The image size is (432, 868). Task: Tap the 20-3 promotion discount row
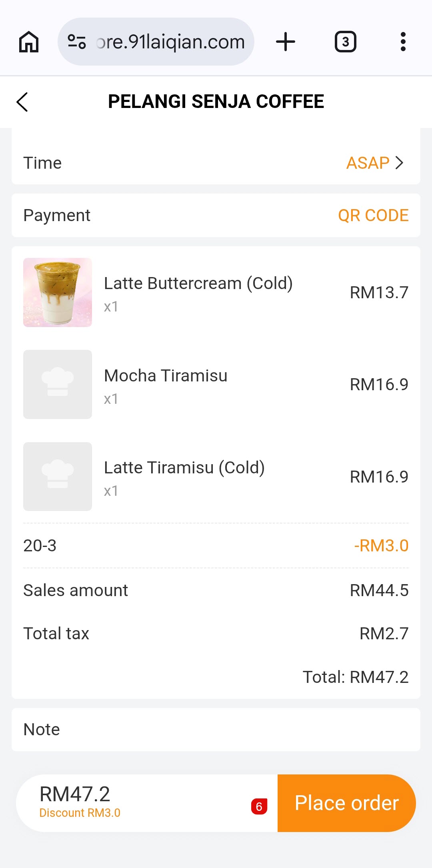tap(216, 546)
